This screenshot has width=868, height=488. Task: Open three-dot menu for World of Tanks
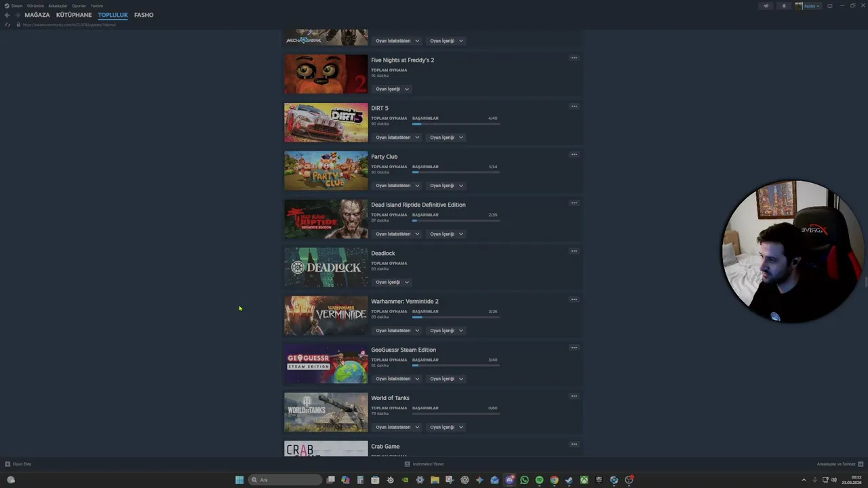point(574,396)
